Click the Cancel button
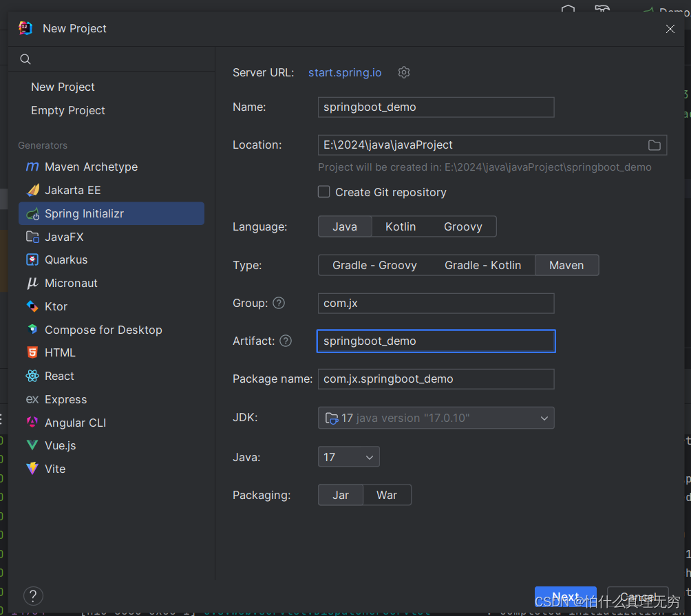The width and height of the screenshot is (691, 616). tap(638, 597)
